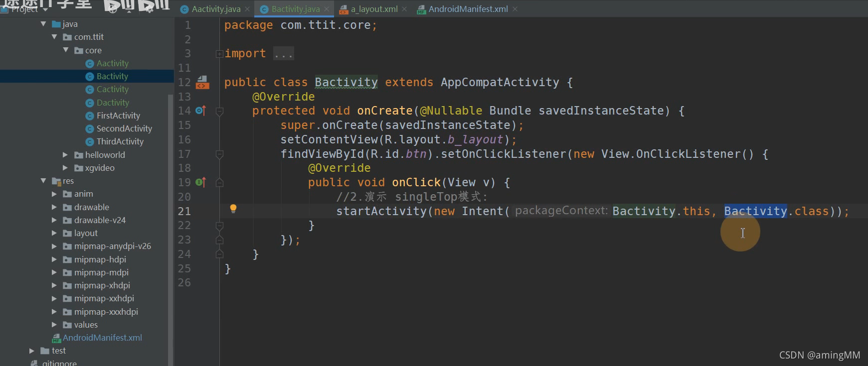The height and width of the screenshot is (366, 868).
Task: Select Cactivity class in project tree
Action: pyautogui.click(x=112, y=89)
